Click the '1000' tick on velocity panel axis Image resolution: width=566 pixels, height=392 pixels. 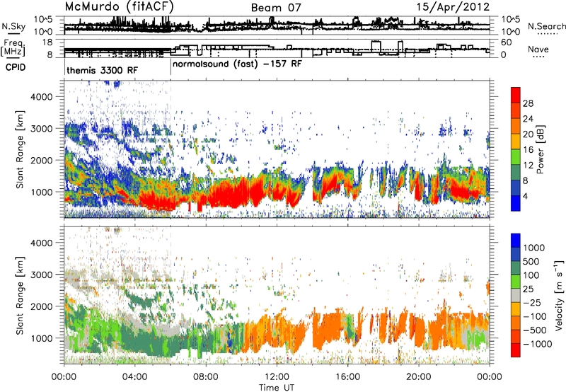tap(42, 338)
